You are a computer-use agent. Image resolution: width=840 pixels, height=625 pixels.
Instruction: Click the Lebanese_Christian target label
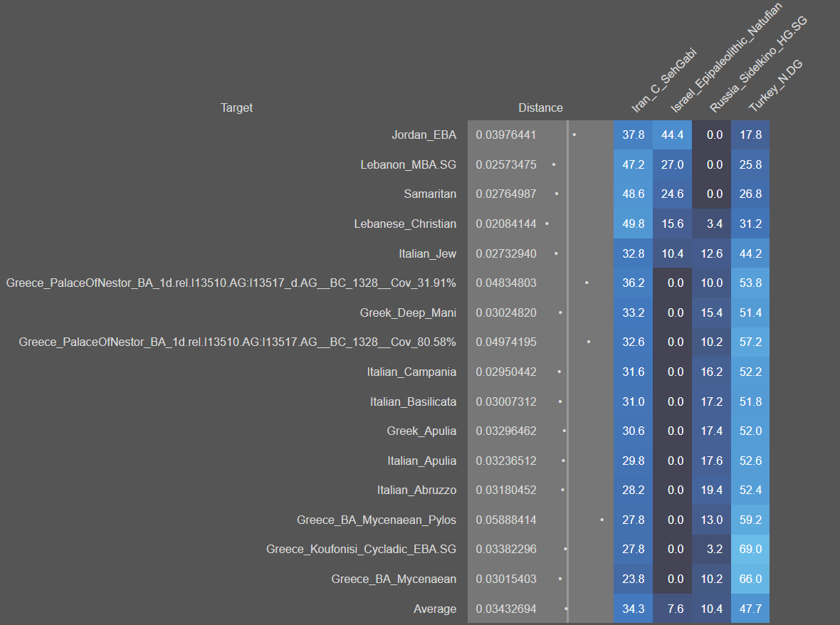click(405, 224)
